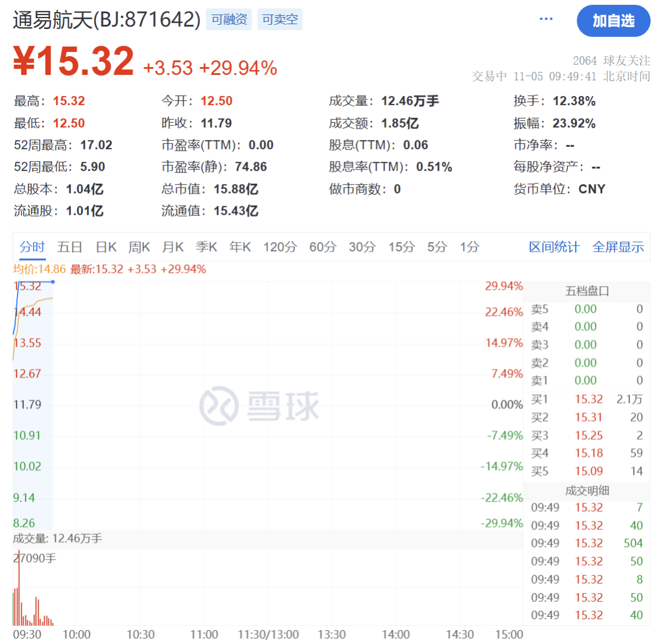Screen dimensions: 653x644
Task: Select the 5分 interval tab
Action: pos(437,247)
